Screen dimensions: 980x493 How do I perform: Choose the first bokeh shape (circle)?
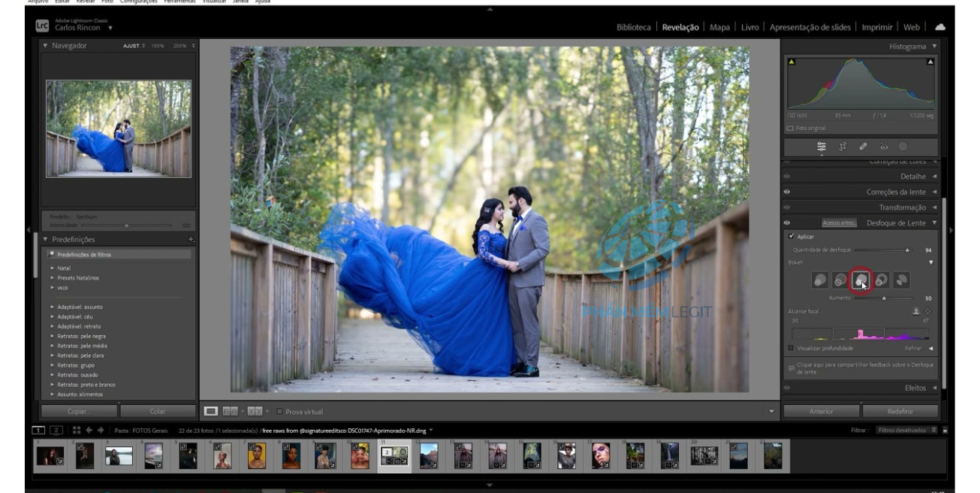click(x=820, y=280)
